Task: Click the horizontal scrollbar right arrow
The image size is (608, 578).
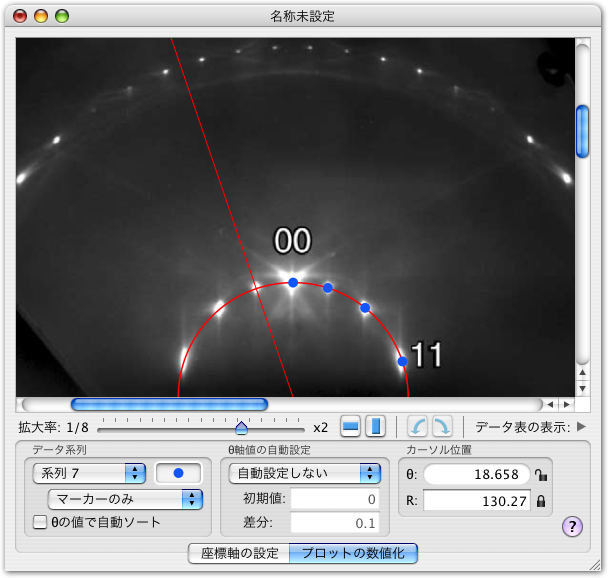Action: 567,404
